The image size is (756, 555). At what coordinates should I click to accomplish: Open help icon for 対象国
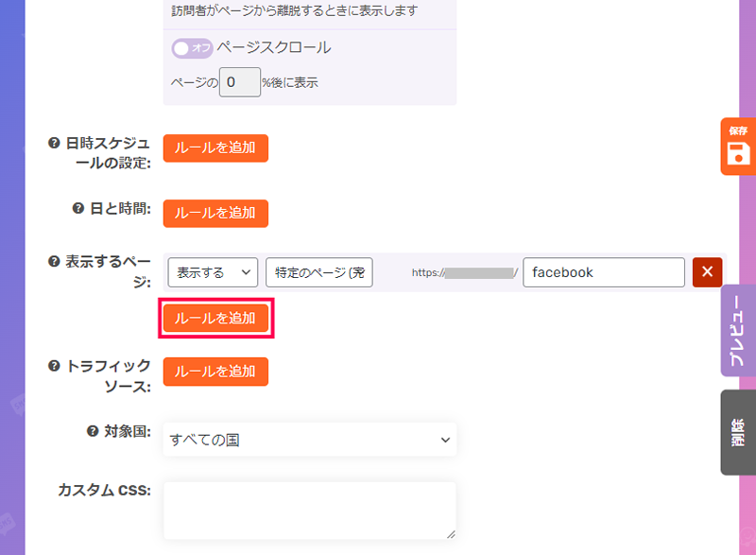click(93, 431)
